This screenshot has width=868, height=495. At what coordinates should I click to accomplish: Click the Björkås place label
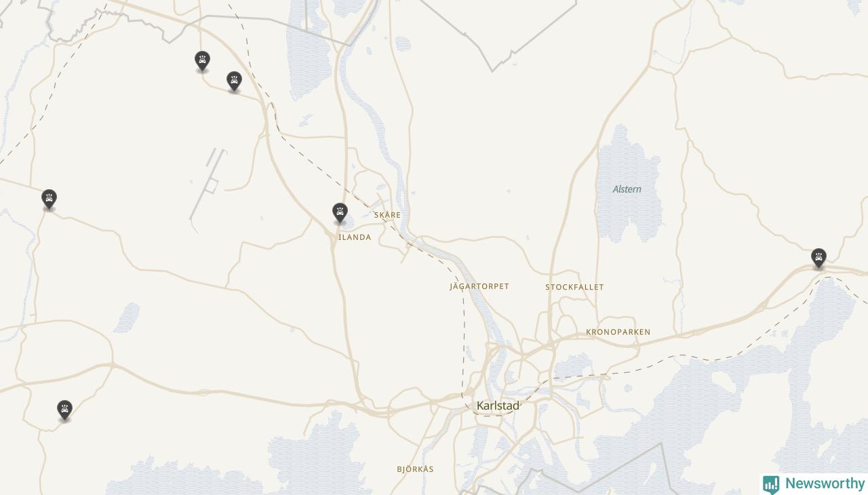tap(415, 469)
